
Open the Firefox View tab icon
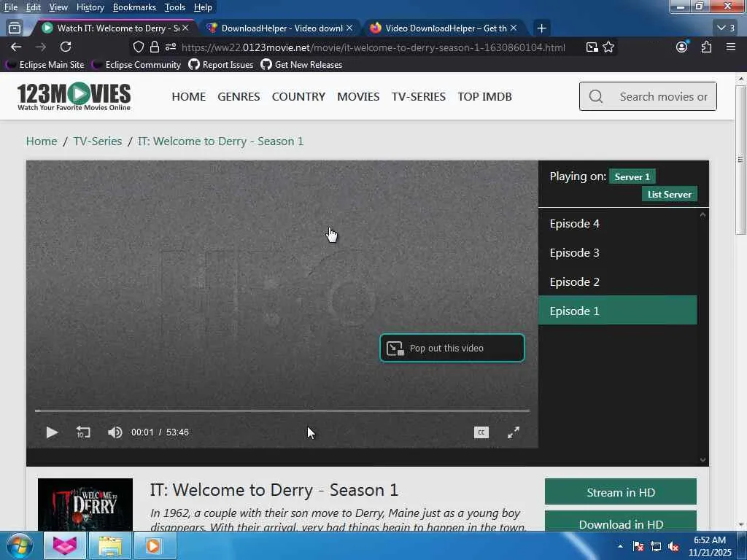click(x=15, y=28)
